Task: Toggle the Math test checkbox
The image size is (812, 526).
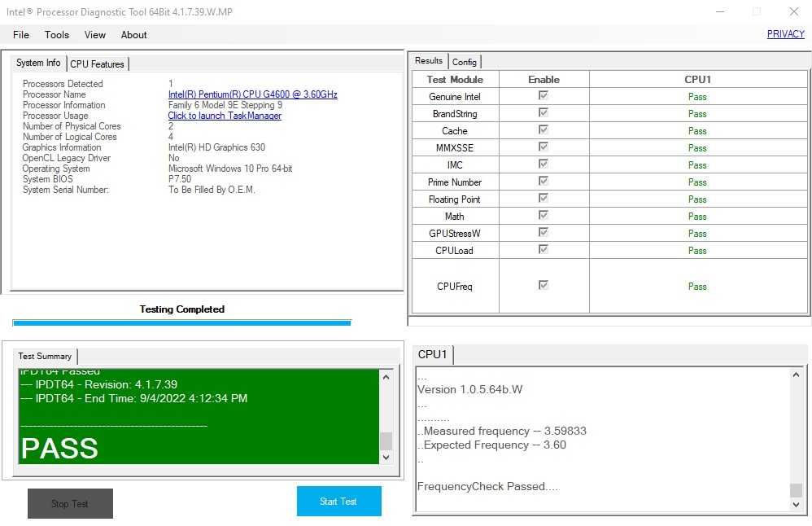Action: click(x=544, y=215)
